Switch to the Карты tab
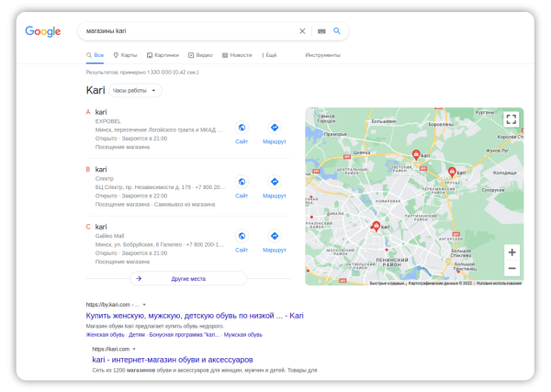The image size is (551, 392). point(125,55)
